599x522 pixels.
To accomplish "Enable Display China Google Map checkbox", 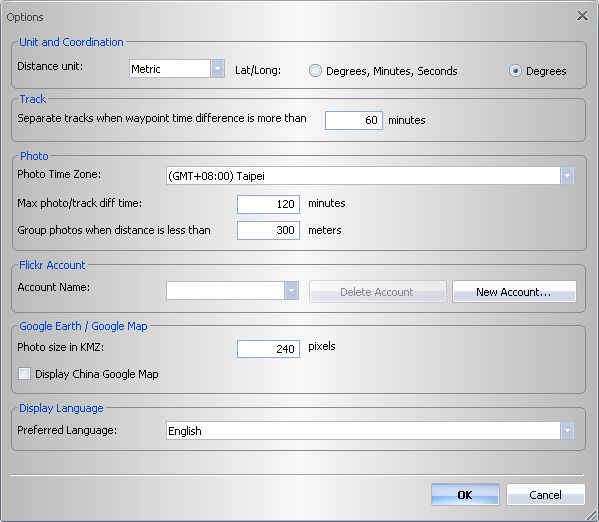I will [24, 373].
